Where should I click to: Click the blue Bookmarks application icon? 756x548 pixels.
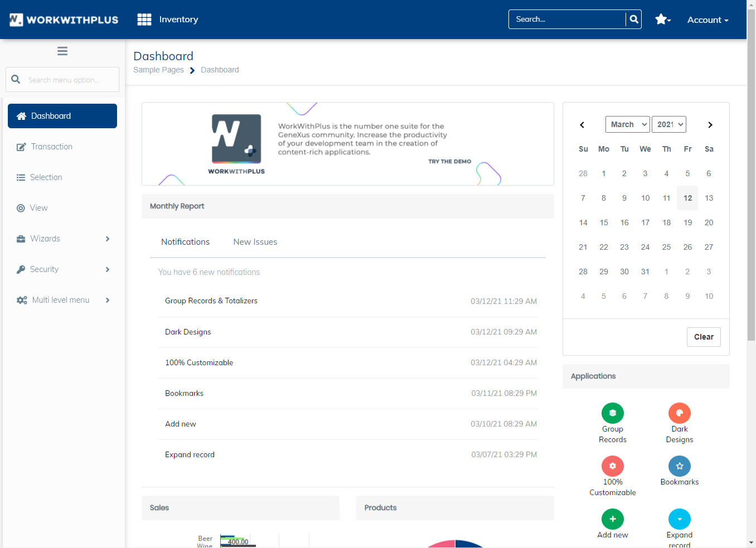(679, 466)
